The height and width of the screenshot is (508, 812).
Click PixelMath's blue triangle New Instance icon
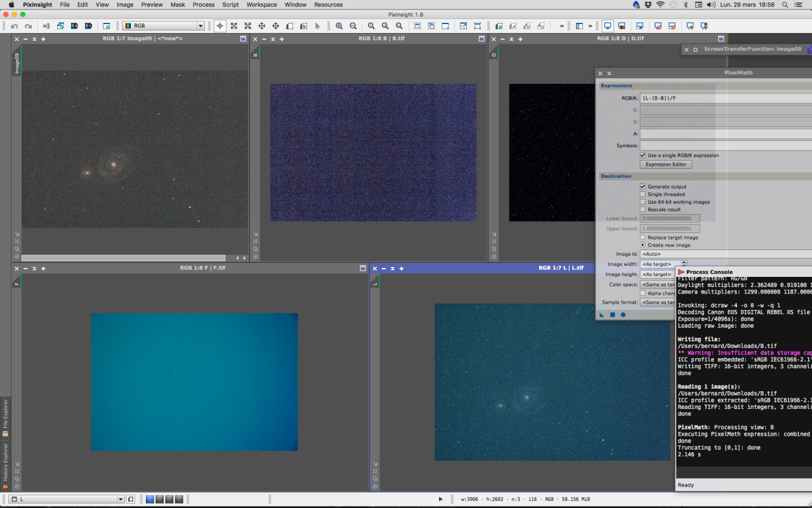pyautogui.click(x=603, y=314)
